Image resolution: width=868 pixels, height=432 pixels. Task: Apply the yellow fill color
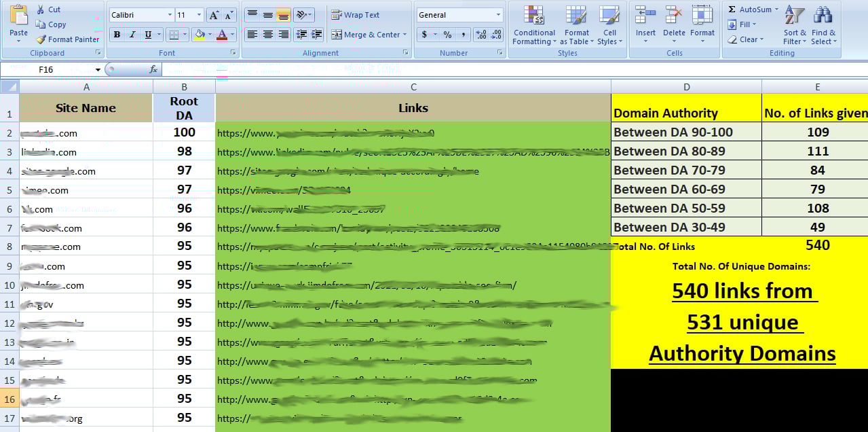200,35
